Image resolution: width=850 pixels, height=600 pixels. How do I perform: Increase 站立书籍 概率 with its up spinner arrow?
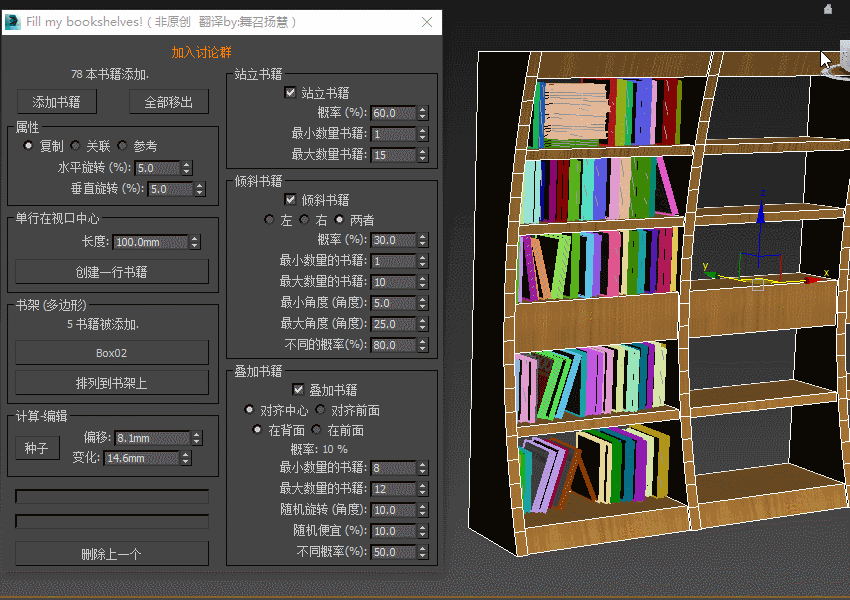coord(423,109)
